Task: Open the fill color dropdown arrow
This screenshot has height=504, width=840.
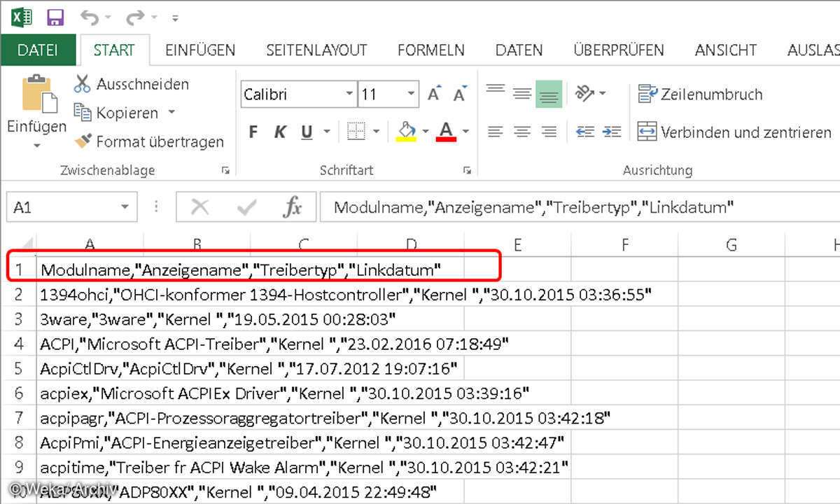Action: pyautogui.click(x=425, y=132)
